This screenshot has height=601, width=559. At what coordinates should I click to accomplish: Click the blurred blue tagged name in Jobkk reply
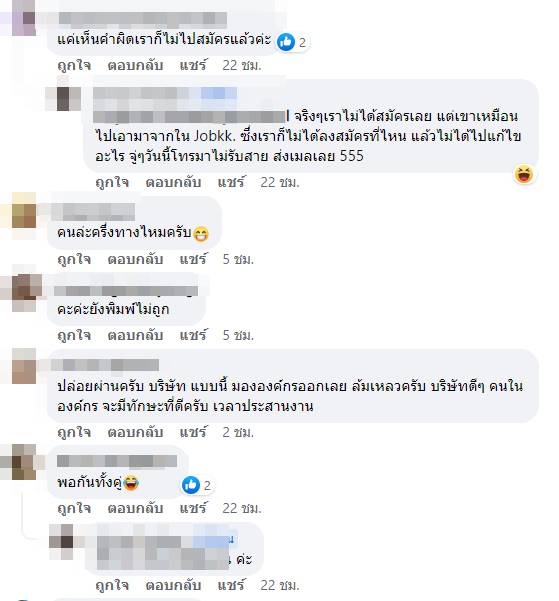pyautogui.click(x=219, y=94)
